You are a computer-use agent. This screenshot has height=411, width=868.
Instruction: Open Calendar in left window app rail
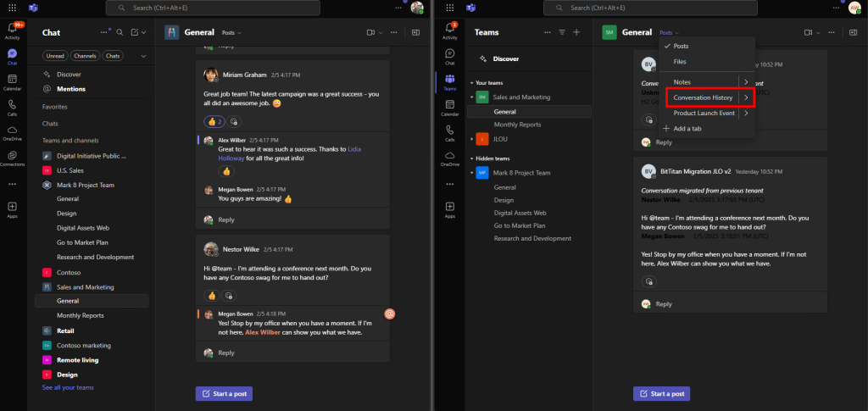[12, 82]
